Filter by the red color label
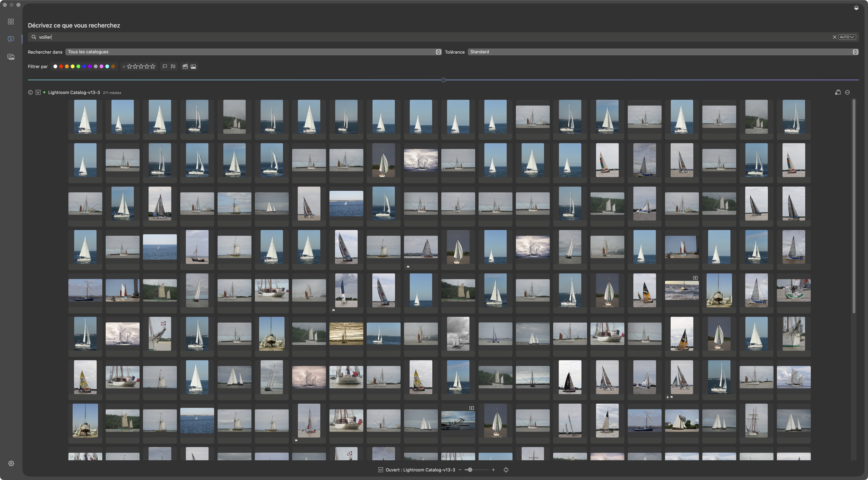This screenshot has height=480, width=868. click(61, 66)
